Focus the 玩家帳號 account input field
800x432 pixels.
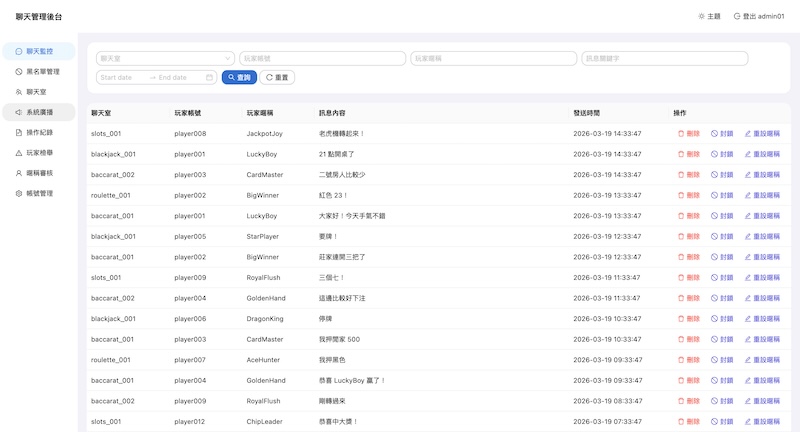point(322,58)
